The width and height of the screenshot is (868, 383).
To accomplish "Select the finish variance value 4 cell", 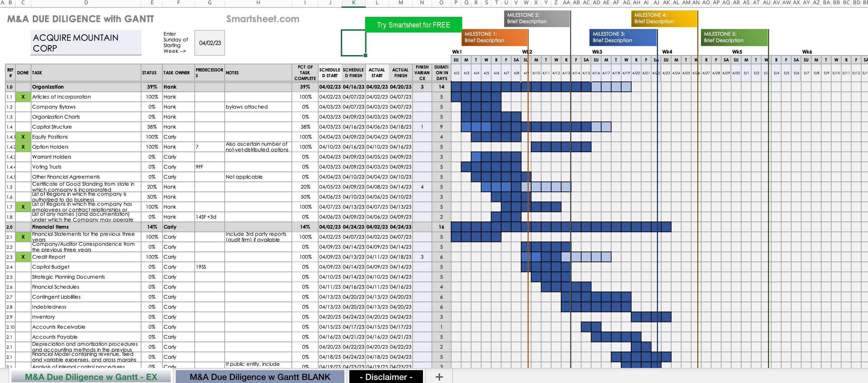I will tap(422, 187).
